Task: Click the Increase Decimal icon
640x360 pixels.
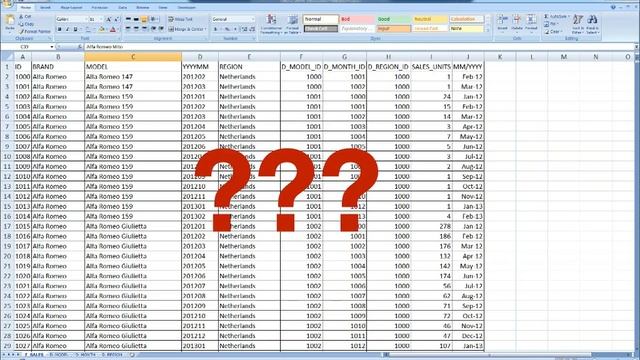Action: point(244,29)
